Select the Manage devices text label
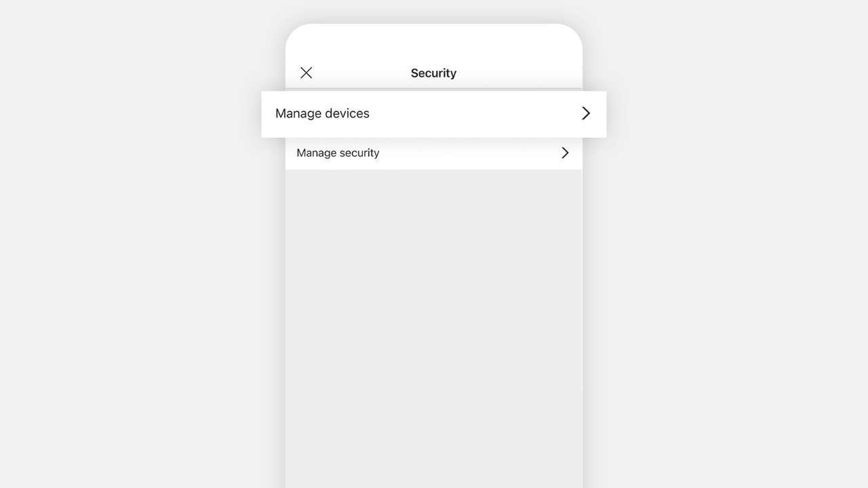This screenshot has width=868, height=488. pos(322,113)
